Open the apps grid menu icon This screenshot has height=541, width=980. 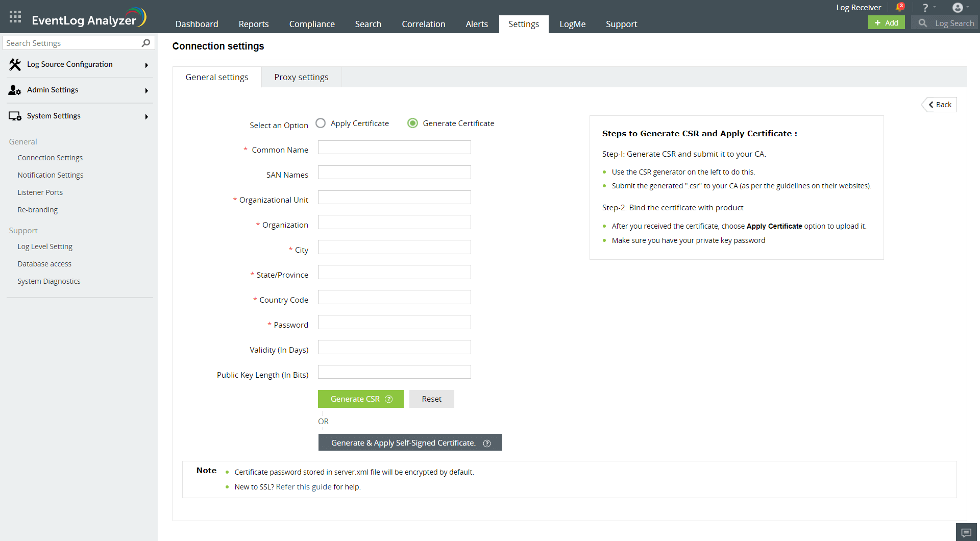click(x=15, y=16)
